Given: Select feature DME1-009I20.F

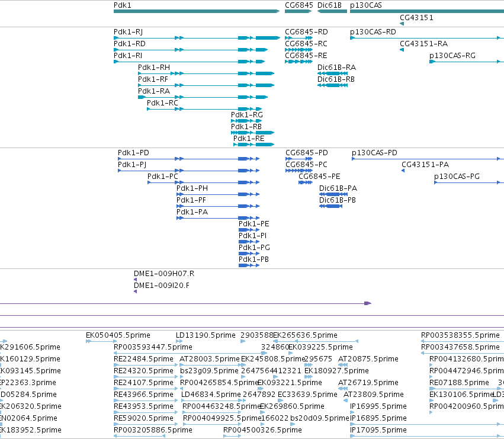Looking at the screenshot, I should [x=135, y=291].
